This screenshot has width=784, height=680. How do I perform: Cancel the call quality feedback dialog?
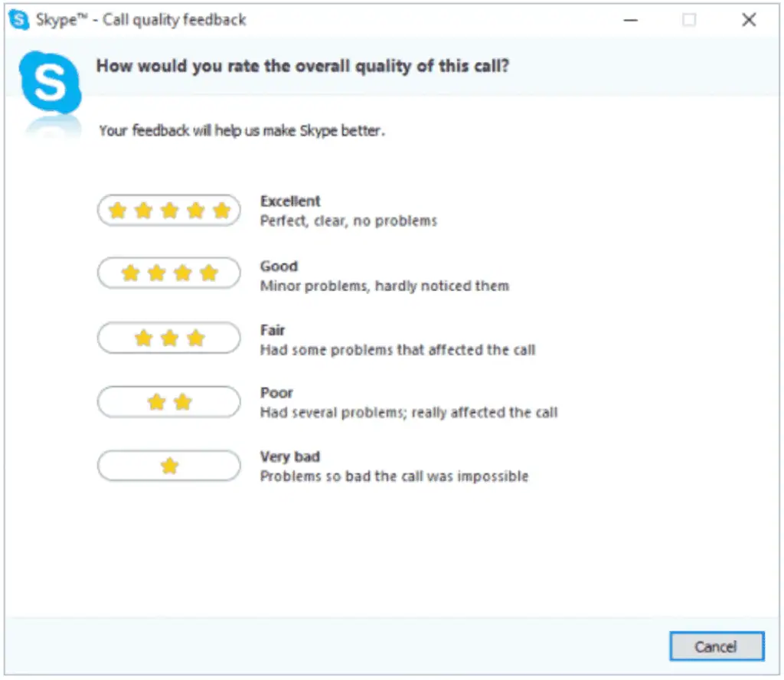pos(717,646)
